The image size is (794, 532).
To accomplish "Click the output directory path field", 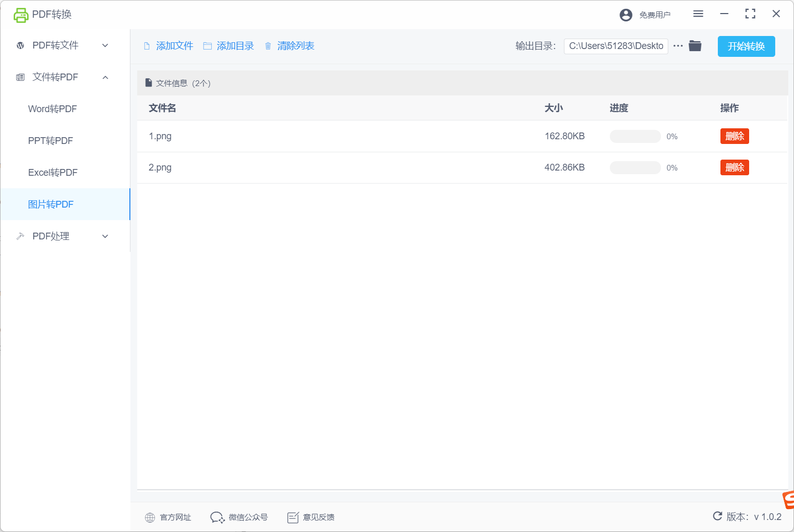I will pyautogui.click(x=616, y=46).
